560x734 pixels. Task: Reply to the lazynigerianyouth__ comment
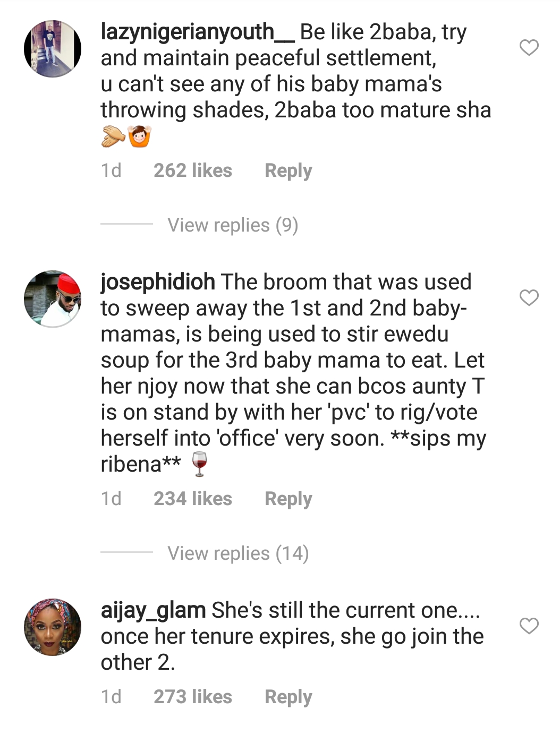[289, 170]
